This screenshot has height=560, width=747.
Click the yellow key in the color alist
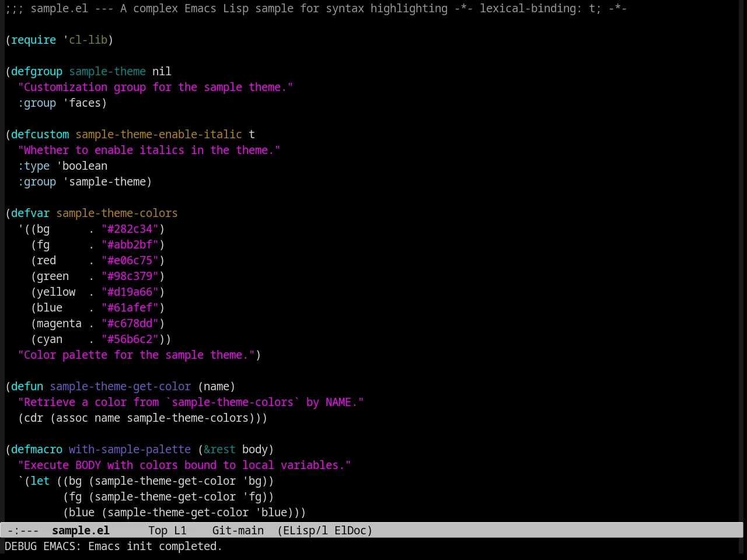56,292
